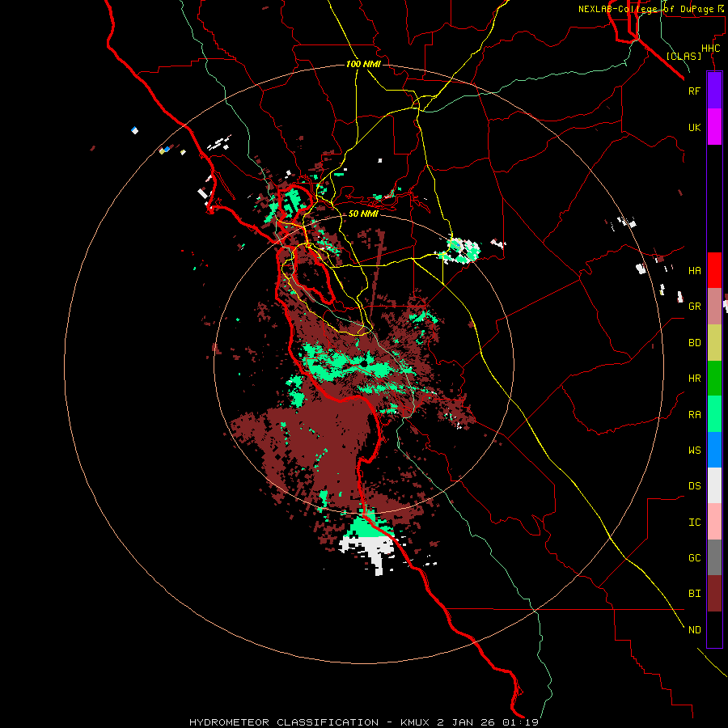Select the dusty-pink GR color swatch
This screenshot has height=728, width=728.
pyautogui.click(x=714, y=307)
